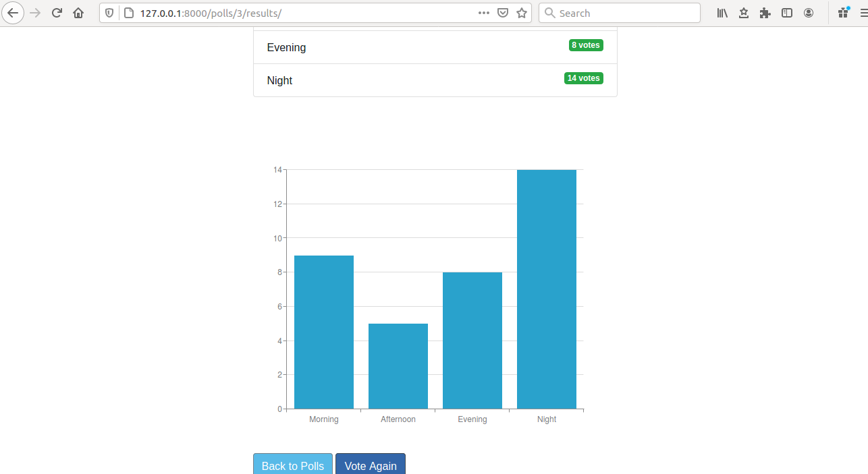The image size is (868, 474).
Task: Click the Back to Polls button
Action: (292, 466)
